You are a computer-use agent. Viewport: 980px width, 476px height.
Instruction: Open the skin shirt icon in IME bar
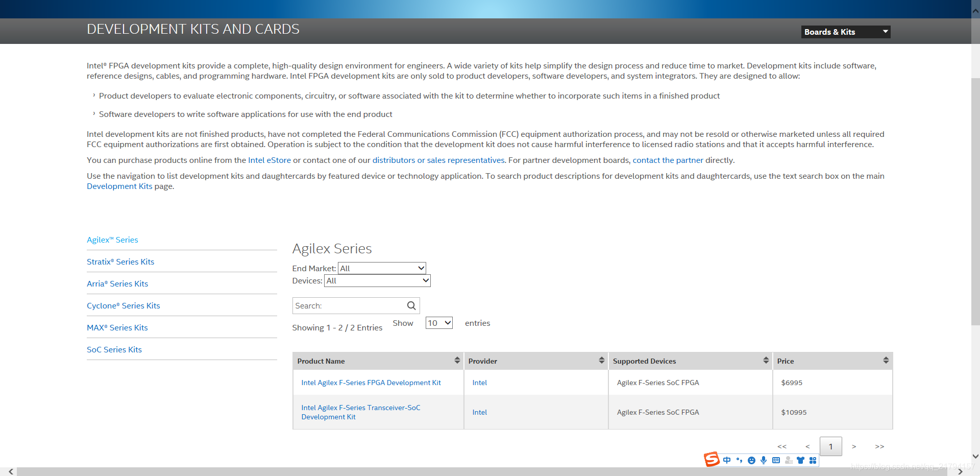pyautogui.click(x=800, y=460)
